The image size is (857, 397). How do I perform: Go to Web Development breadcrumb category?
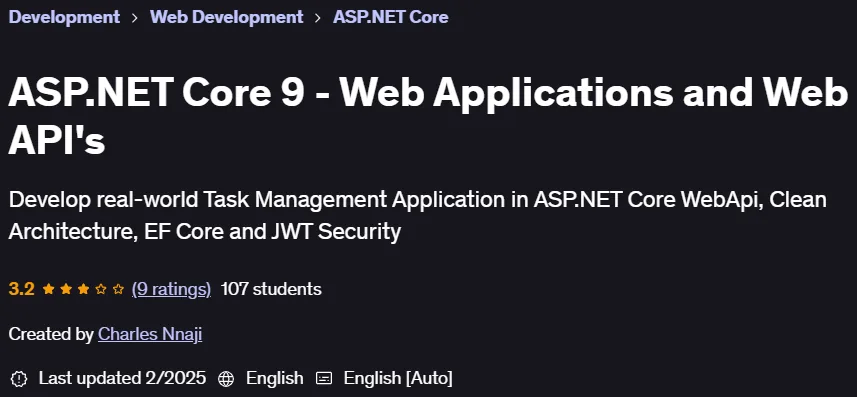click(226, 17)
